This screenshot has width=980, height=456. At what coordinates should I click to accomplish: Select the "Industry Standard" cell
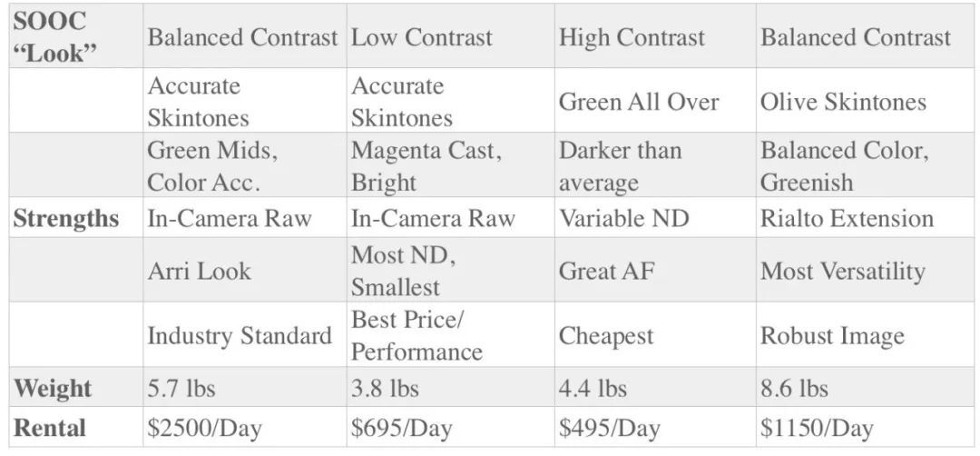pyautogui.click(x=240, y=335)
